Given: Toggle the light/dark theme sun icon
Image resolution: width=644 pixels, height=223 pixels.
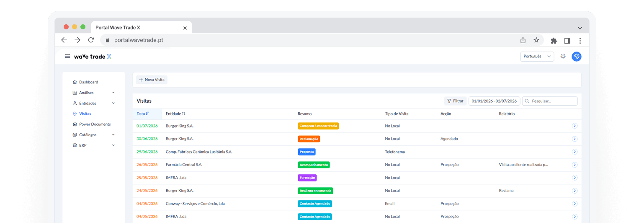Looking at the screenshot, I should [563, 56].
